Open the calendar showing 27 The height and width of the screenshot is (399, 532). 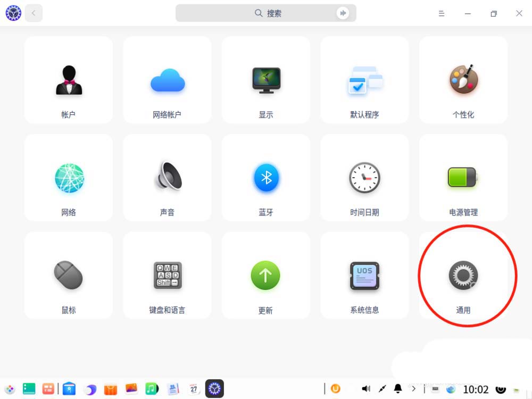pos(194,389)
